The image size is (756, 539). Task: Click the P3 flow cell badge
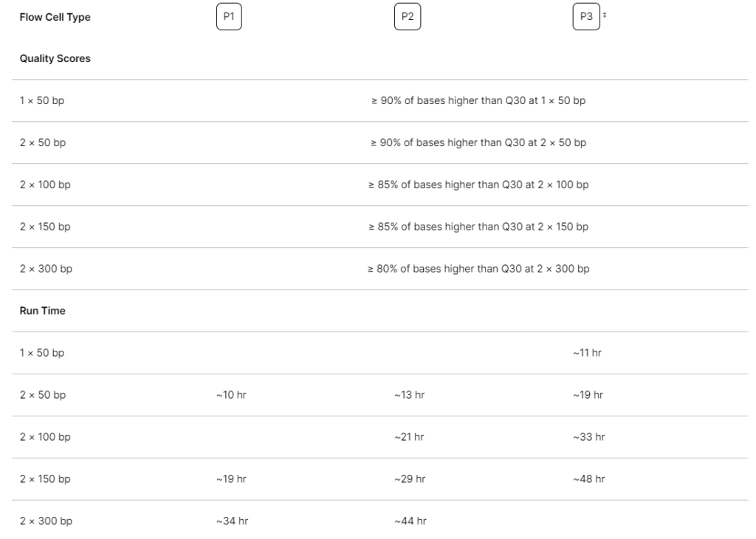tap(585, 17)
